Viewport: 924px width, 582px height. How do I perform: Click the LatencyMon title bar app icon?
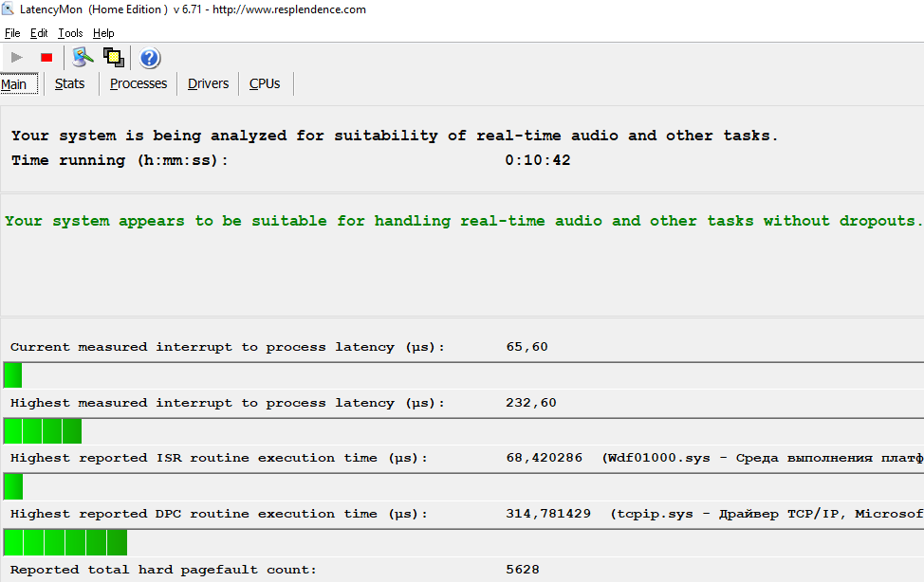pos(8,9)
